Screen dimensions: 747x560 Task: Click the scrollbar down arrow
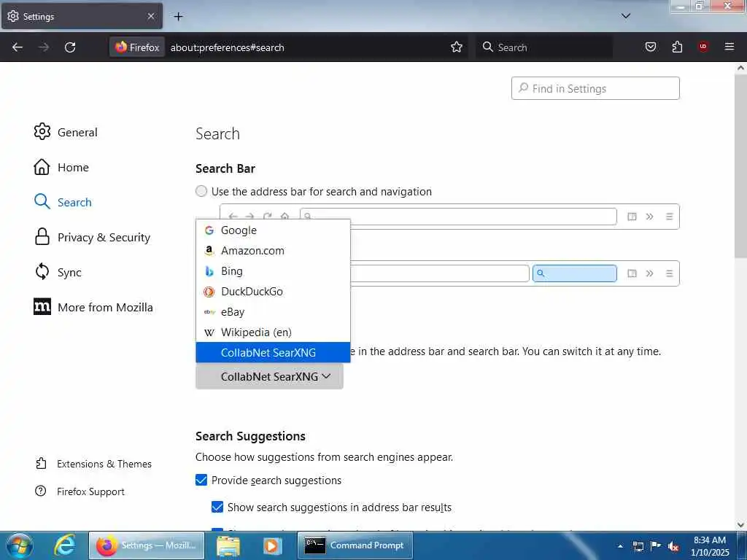[x=740, y=525]
